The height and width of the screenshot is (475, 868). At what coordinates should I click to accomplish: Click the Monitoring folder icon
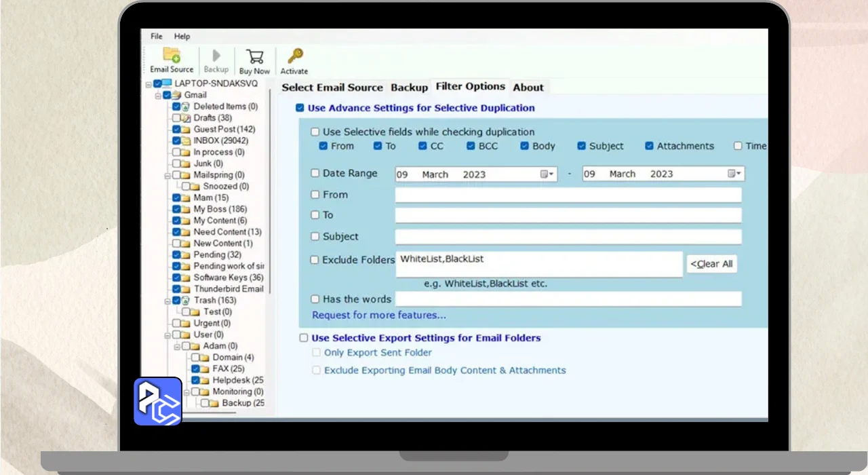(x=205, y=392)
